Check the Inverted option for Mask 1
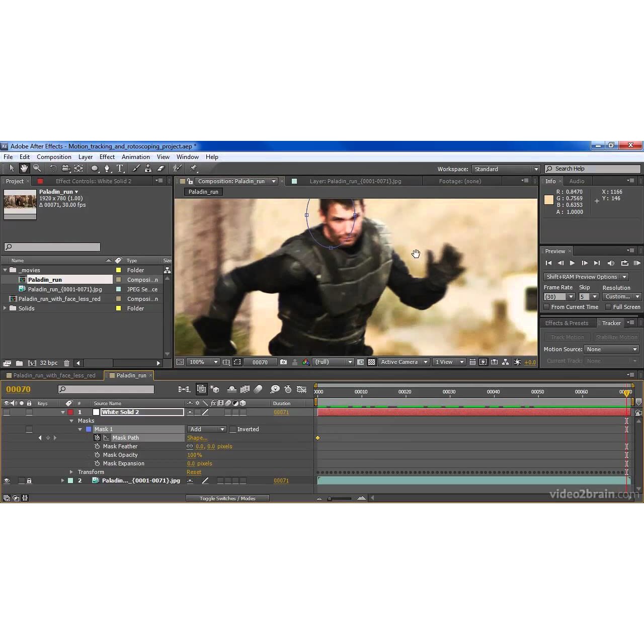Viewport: 644px width, 644px height. (233, 429)
